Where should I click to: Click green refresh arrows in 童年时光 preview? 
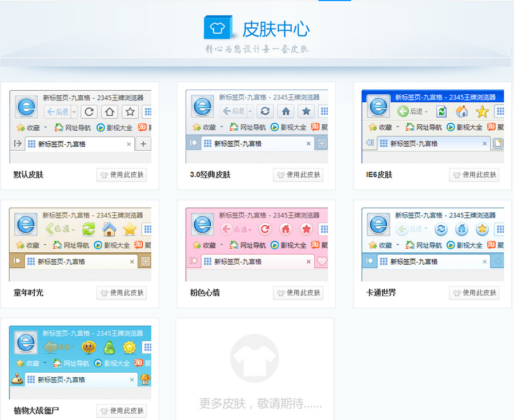(89, 229)
